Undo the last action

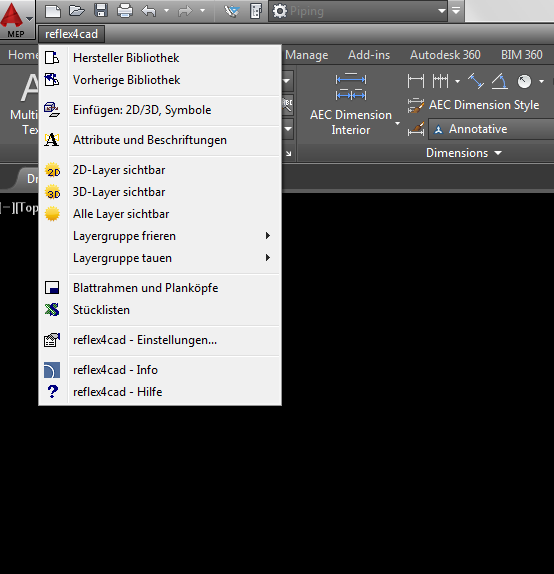coord(149,11)
